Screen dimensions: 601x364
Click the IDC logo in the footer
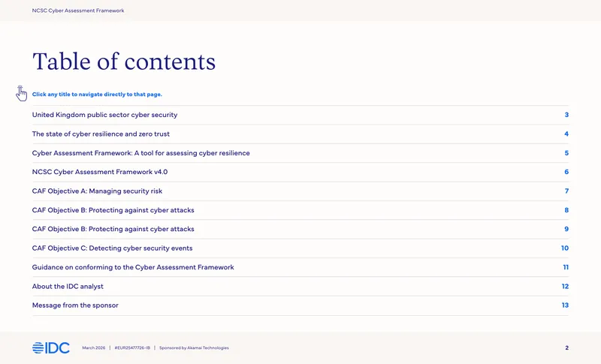click(x=51, y=347)
